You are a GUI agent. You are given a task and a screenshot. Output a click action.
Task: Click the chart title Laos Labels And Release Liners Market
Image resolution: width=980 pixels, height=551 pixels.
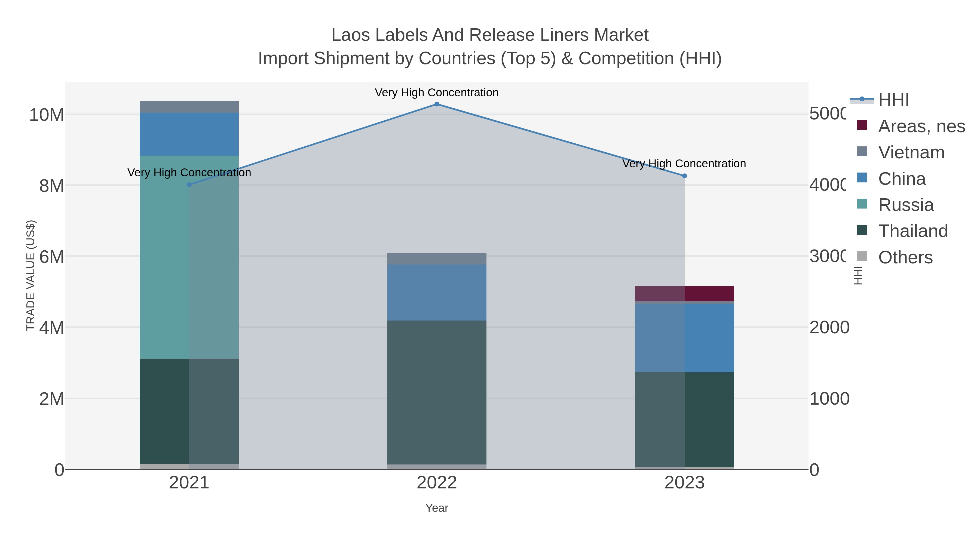coord(490,35)
